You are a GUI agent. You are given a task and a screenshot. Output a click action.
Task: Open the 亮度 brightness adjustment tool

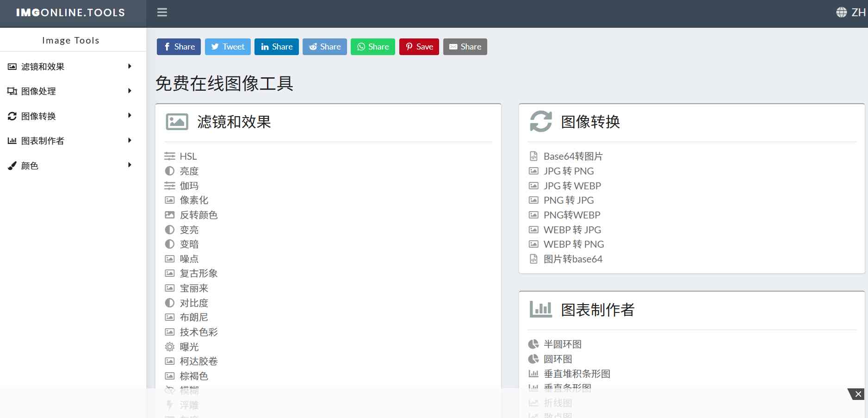pyautogui.click(x=189, y=171)
